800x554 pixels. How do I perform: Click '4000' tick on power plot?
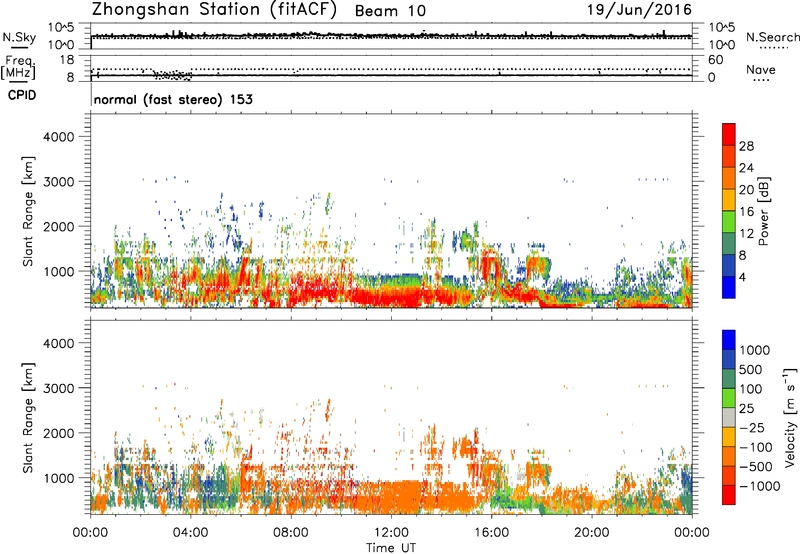point(58,137)
